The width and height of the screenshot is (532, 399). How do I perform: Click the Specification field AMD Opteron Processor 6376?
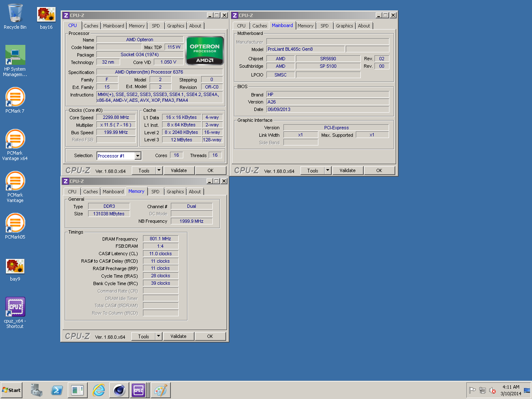tap(160, 72)
